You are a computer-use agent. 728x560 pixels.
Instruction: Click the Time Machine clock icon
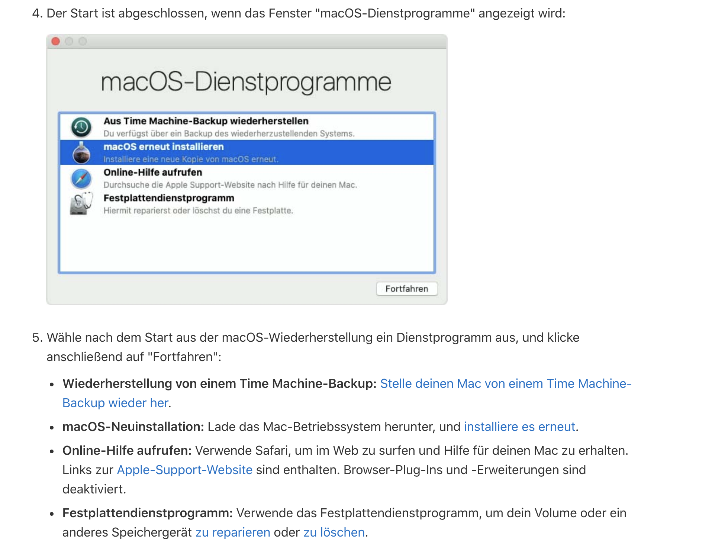click(81, 127)
